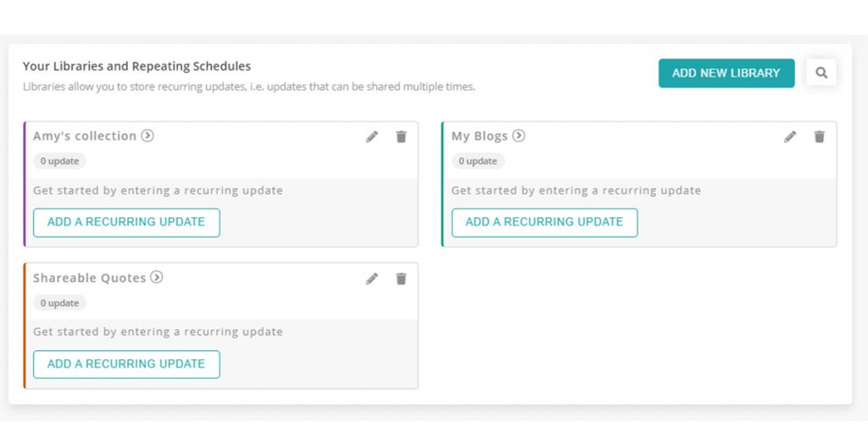Open Amy's collection arrow circle icon
This screenshot has width=868, height=434.
(147, 136)
